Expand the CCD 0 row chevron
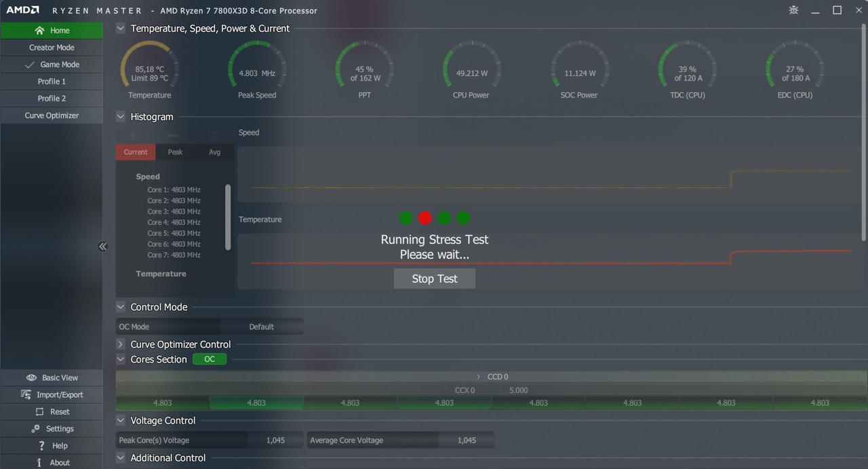This screenshot has width=868, height=469. pyautogui.click(x=478, y=377)
